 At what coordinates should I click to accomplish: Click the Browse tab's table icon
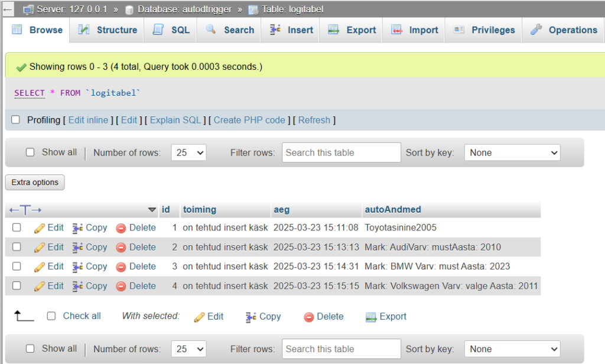(17, 30)
